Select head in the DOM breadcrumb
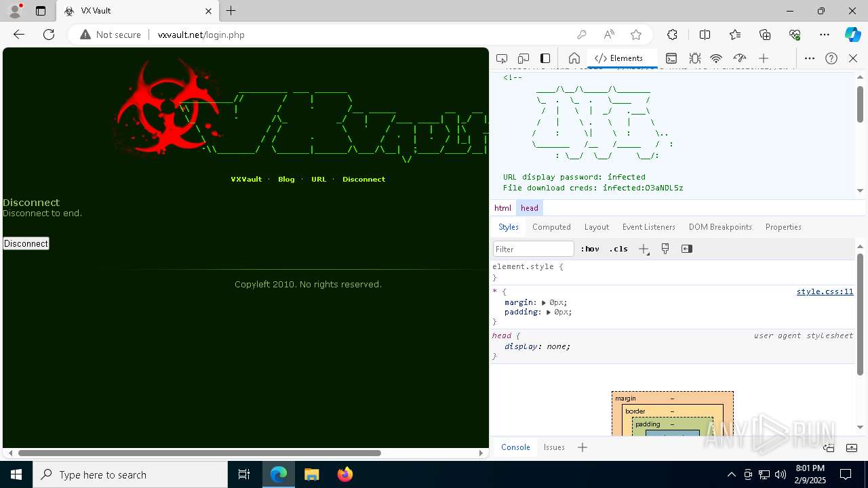The height and width of the screenshot is (488, 868). [530, 208]
